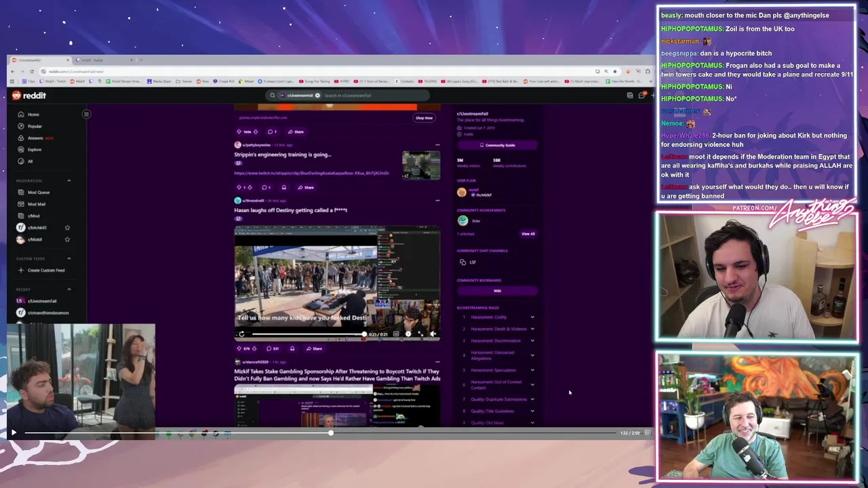
Task: Create Custom Feed in sidebar
Action: 42,270
